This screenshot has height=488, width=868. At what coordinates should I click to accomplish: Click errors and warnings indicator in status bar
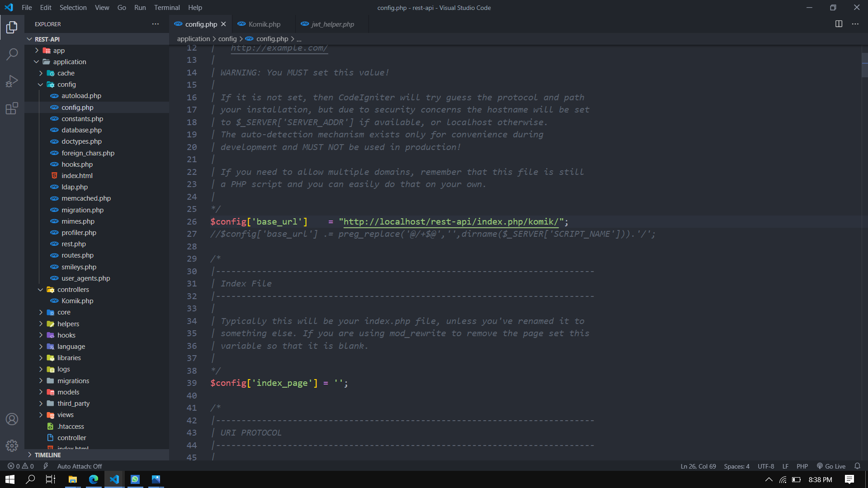point(21,466)
